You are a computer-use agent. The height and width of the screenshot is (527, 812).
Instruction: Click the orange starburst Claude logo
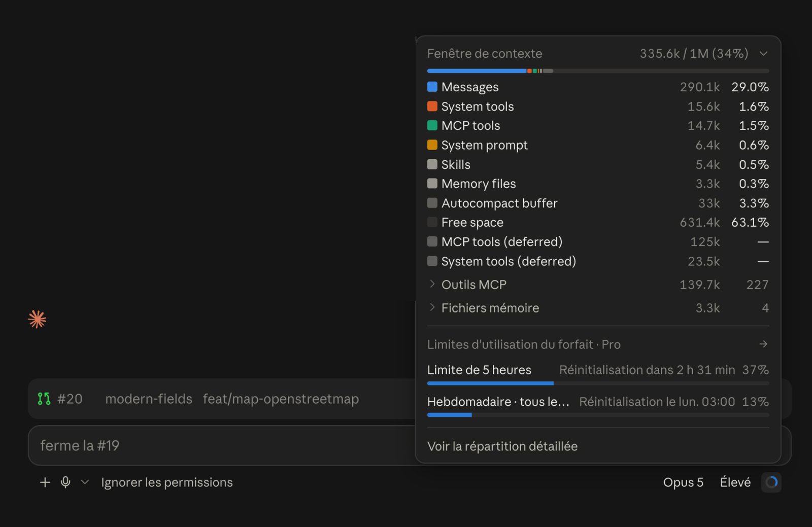(37, 319)
